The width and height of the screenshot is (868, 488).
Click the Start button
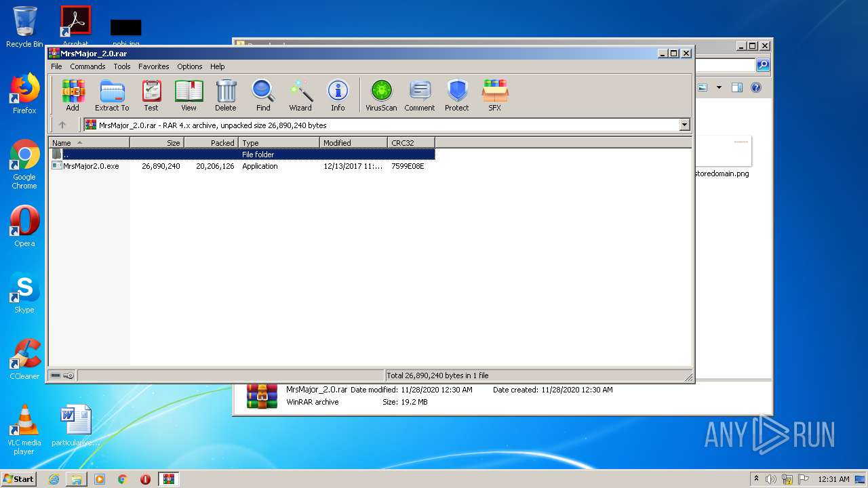(x=18, y=479)
